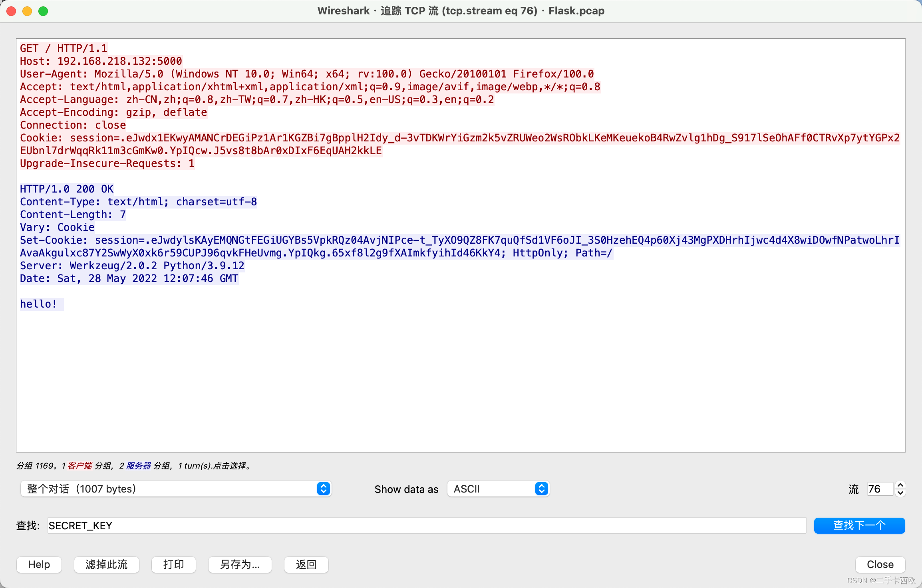
Task: Focus the SECRET_KEY search input field
Action: [x=426, y=525]
